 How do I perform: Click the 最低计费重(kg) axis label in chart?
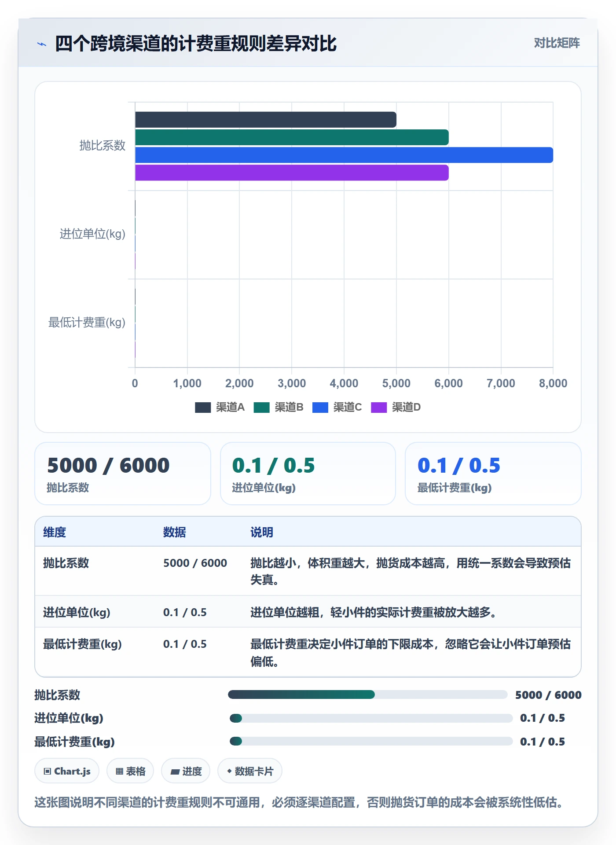(87, 323)
